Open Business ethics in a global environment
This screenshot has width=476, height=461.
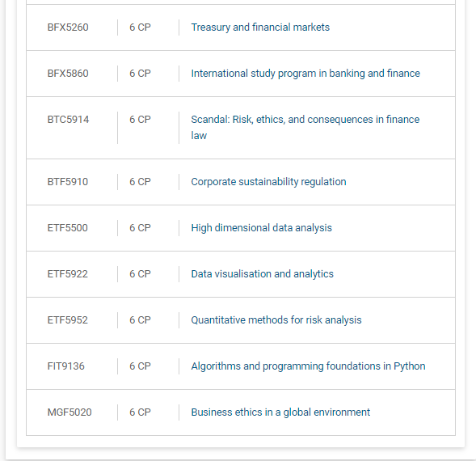coord(280,412)
